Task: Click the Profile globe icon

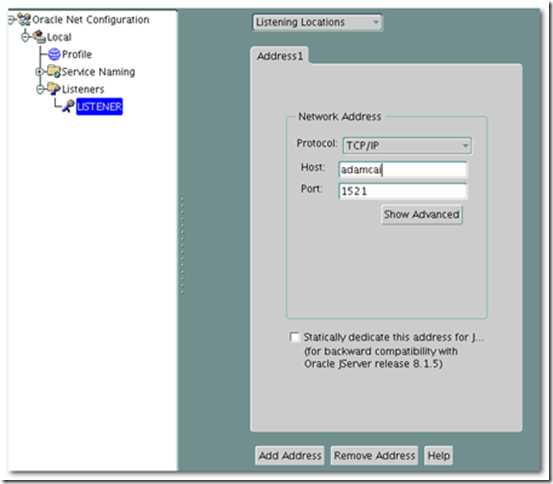Action: pos(54,54)
